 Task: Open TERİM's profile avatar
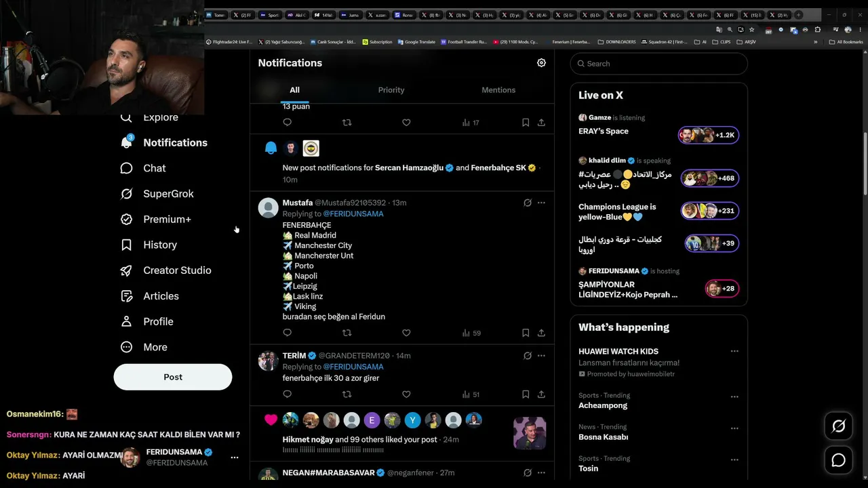coord(269,361)
